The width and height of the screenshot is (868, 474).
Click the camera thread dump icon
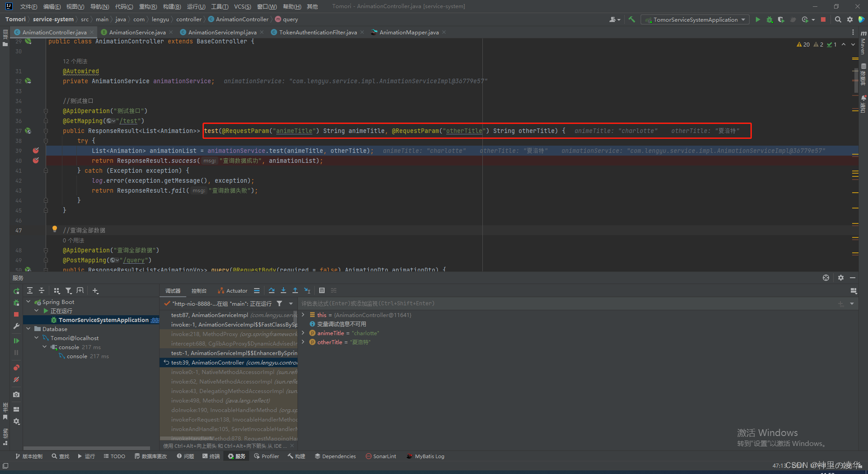pyautogui.click(x=16, y=394)
